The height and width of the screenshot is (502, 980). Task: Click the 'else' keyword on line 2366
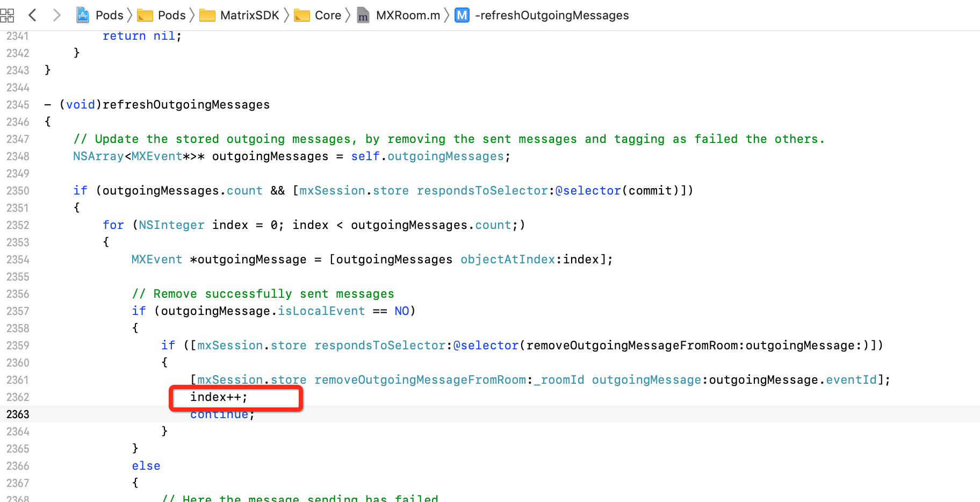(146, 466)
